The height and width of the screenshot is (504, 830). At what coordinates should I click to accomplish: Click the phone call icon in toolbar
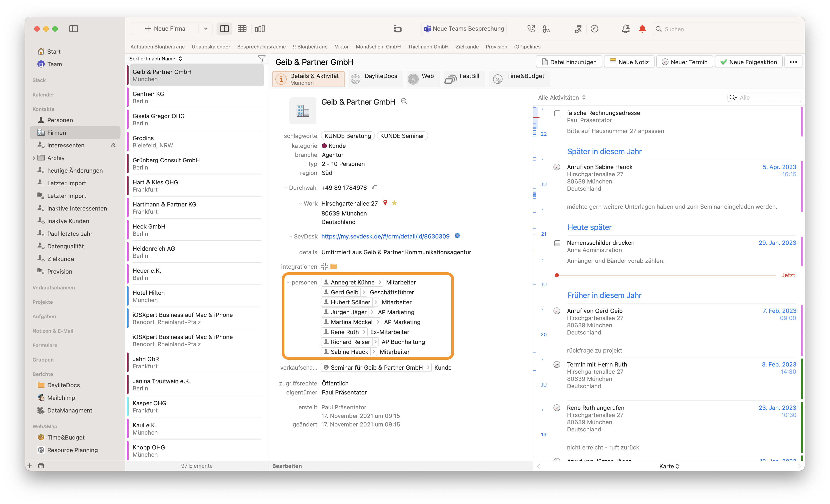531,29
